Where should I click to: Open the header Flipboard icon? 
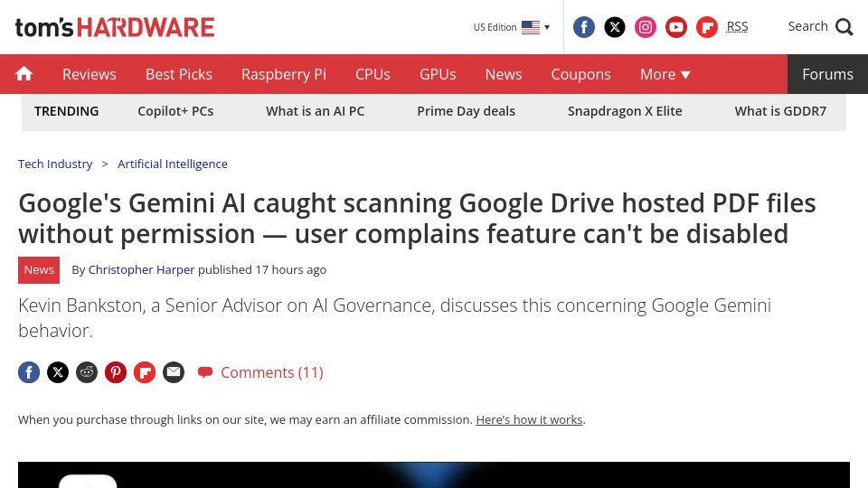tap(707, 27)
